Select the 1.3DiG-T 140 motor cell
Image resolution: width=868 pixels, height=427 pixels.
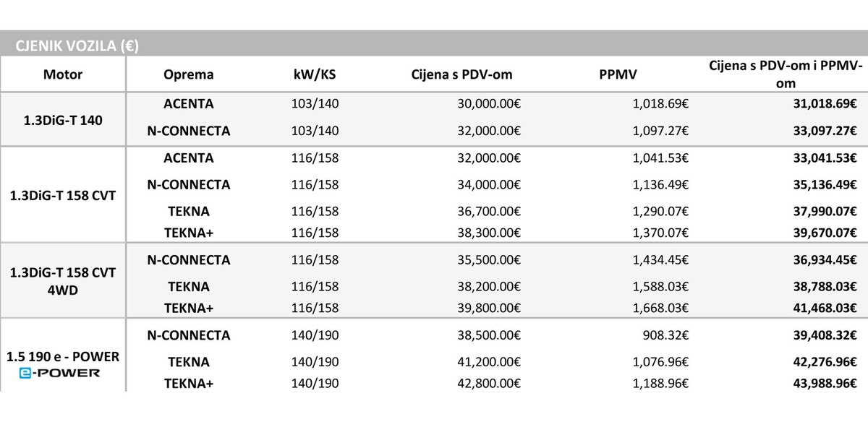click(63, 118)
